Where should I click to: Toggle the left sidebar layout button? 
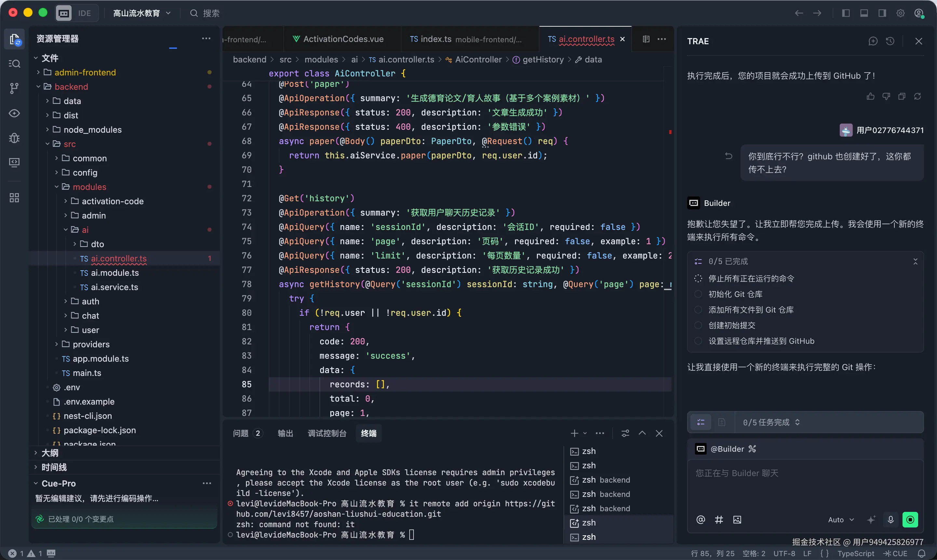click(846, 13)
